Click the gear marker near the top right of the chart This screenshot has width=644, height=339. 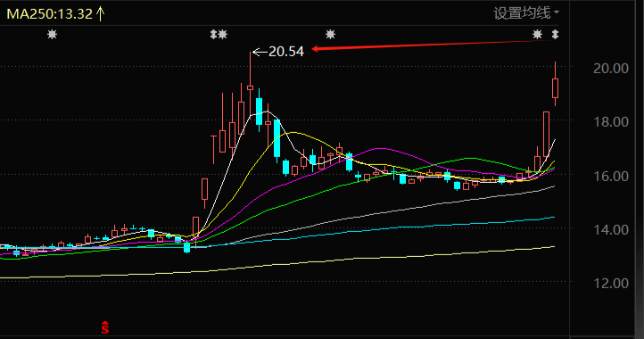[537, 35]
